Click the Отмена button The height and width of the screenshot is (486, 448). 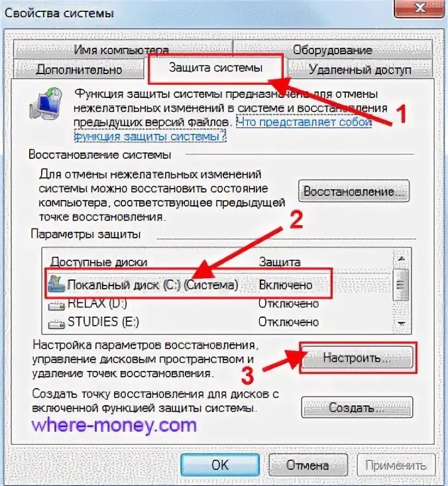click(308, 465)
